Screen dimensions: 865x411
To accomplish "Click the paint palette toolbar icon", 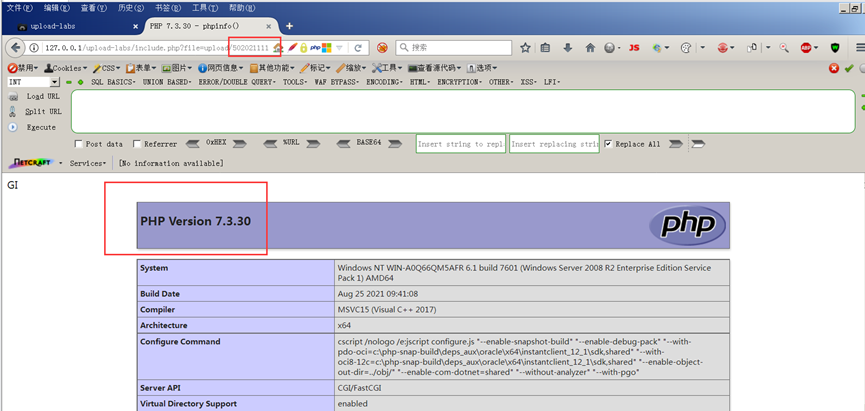I will 686,48.
